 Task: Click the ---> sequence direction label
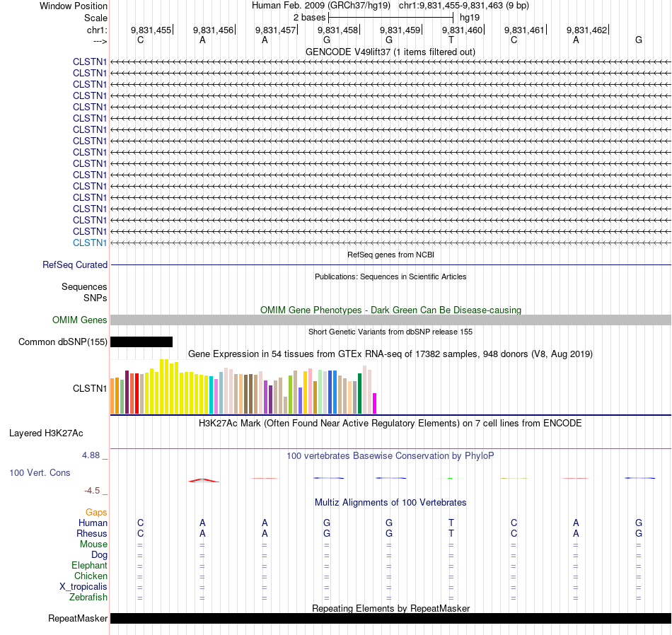click(x=100, y=41)
